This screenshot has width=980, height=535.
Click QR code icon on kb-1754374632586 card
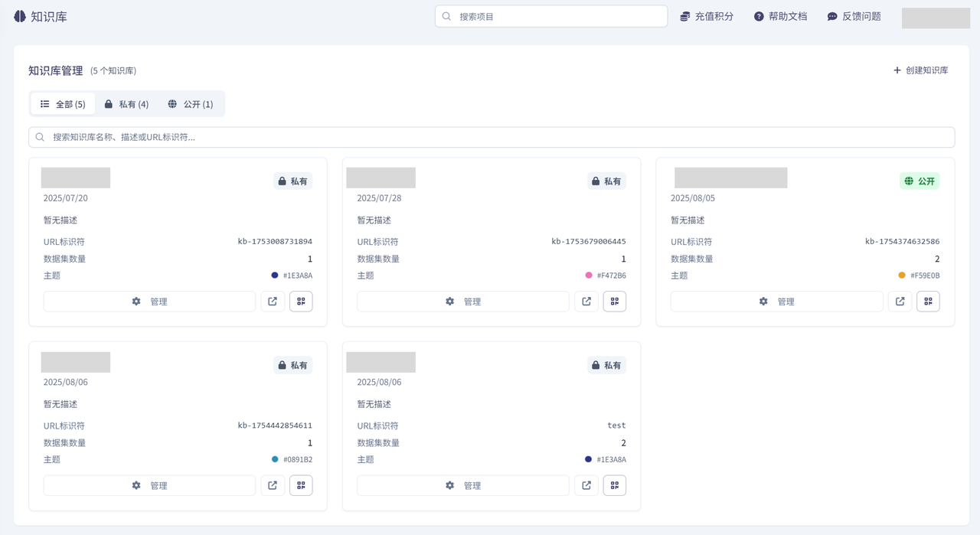point(928,301)
